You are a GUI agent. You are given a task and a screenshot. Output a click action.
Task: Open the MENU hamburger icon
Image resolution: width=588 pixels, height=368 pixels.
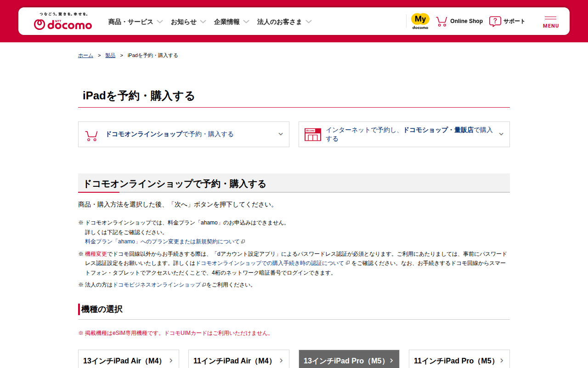(551, 22)
